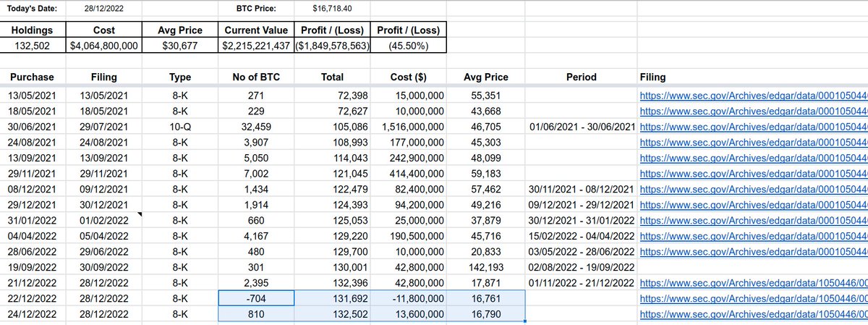Image resolution: width=868 pixels, height=325 pixels.
Task: Select the negative BTC cell -704
Action: 256,298
